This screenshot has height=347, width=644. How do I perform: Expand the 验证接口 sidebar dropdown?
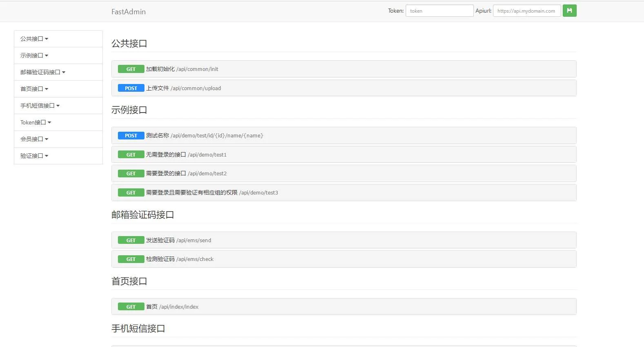click(x=34, y=156)
